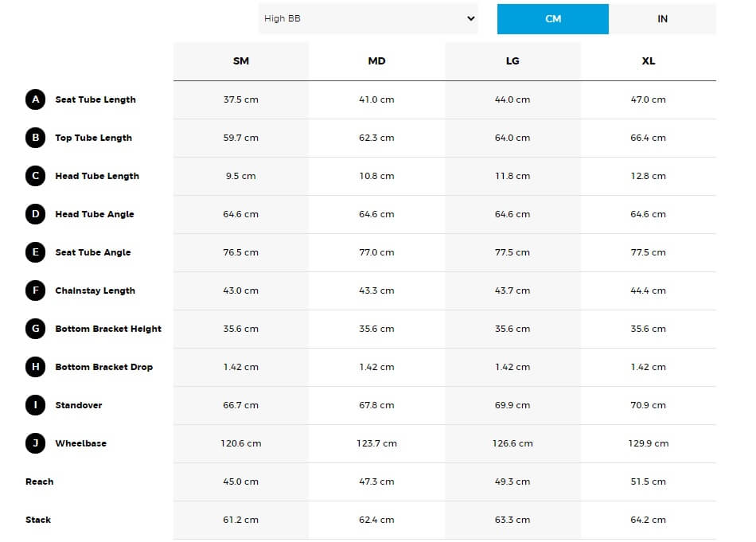Open the High BB dropdown
Image resolution: width=756 pixels, height=542 pixels.
pos(368,19)
